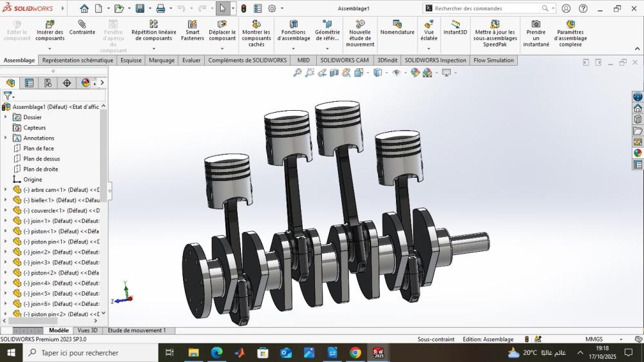Switch to the Esquisse tab
This screenshot has width=644, height=362.
(x=131, y=61)
